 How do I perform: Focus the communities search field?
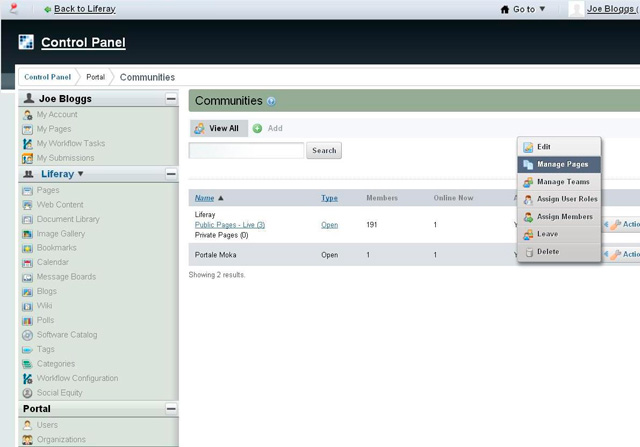click(x=247, y=151)
